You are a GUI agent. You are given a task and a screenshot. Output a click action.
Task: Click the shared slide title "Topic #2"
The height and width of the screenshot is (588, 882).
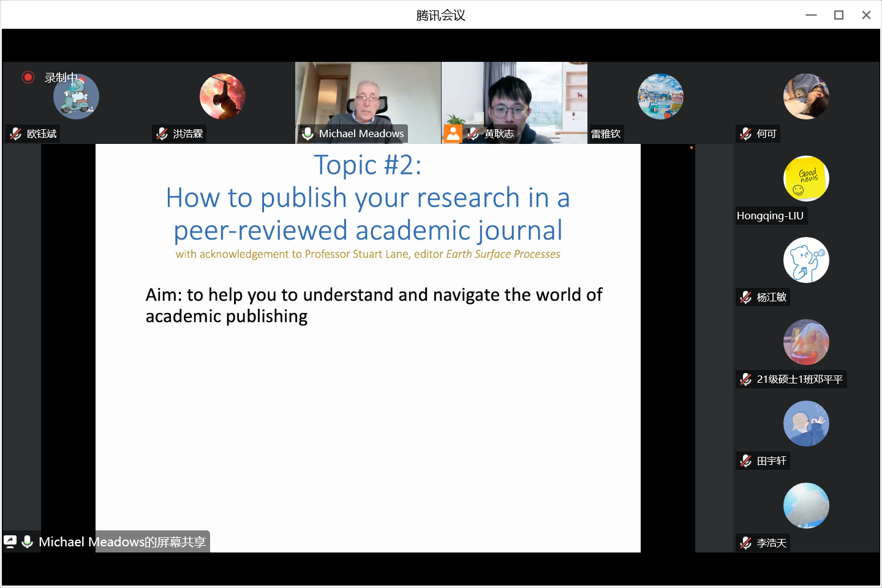click(x=367, y=165)
